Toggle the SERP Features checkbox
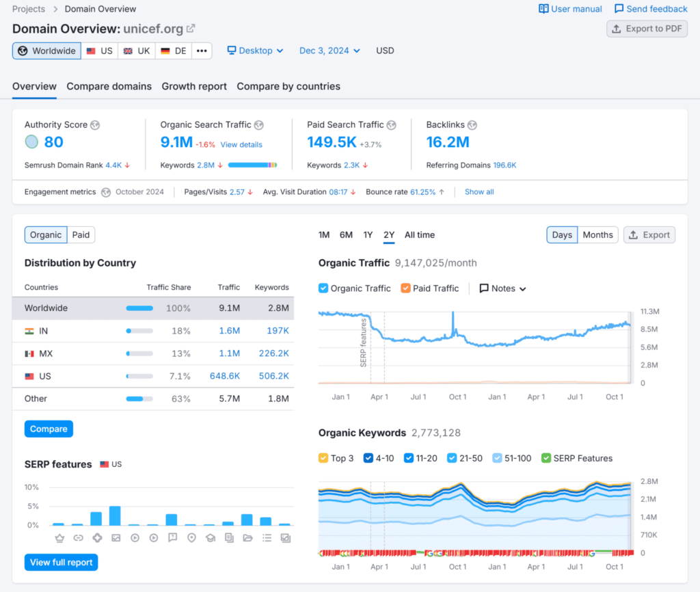 [546, 458]
